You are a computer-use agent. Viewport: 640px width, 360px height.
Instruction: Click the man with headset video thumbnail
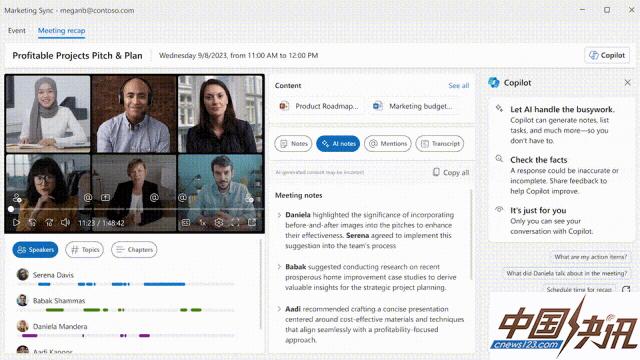coord(134,114)
